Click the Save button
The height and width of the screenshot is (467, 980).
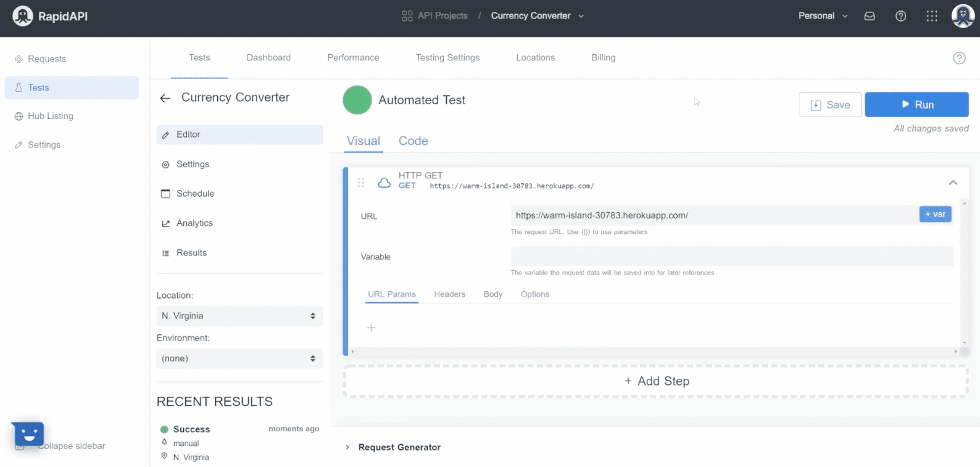[830, 105]
